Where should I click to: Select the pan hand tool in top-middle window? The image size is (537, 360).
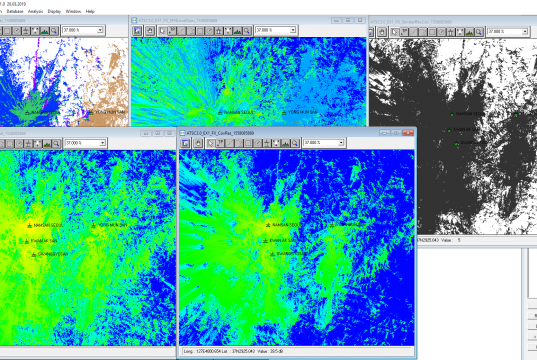[x=150, y=31]
